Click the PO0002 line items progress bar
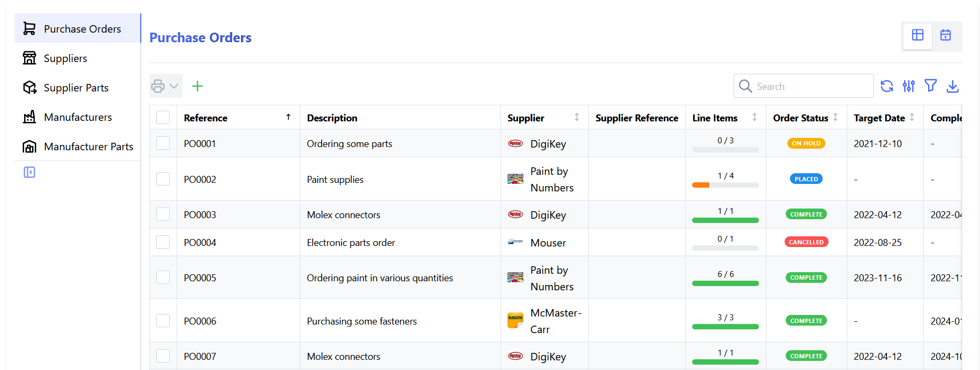The height and width of the screenshot is (370, 980). coord(725,185)
